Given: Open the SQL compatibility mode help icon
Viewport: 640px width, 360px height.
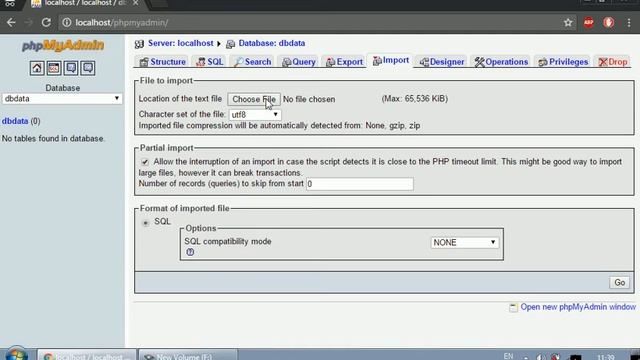Looking at the screenshot, I should [x=190, y=252].
